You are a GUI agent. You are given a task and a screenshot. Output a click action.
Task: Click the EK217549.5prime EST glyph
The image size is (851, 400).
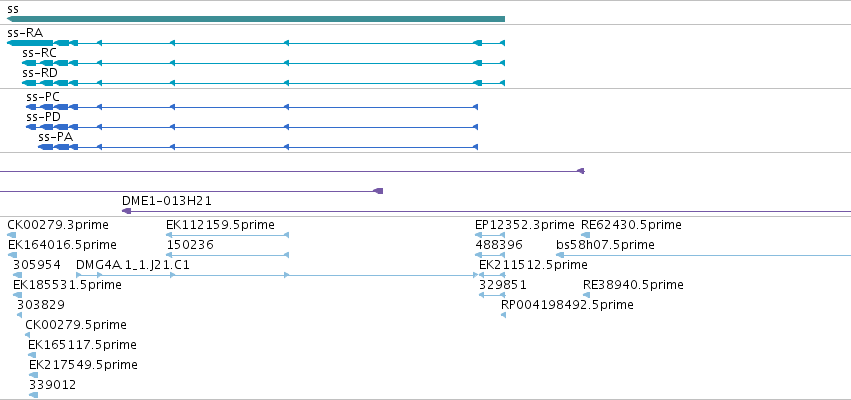[34, 374]
